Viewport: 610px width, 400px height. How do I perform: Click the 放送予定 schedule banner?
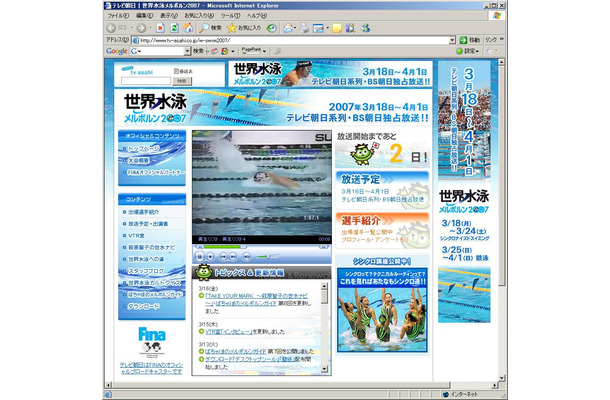[x=382, y=190]
